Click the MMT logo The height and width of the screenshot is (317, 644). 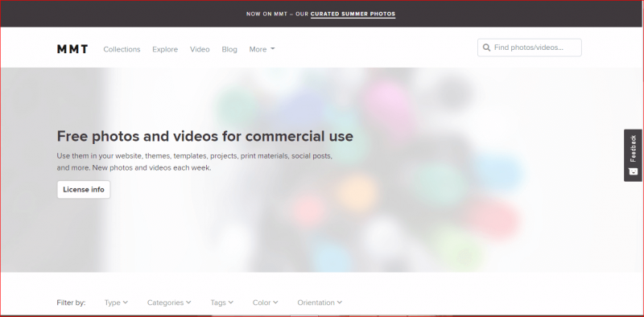click(72, 49)
